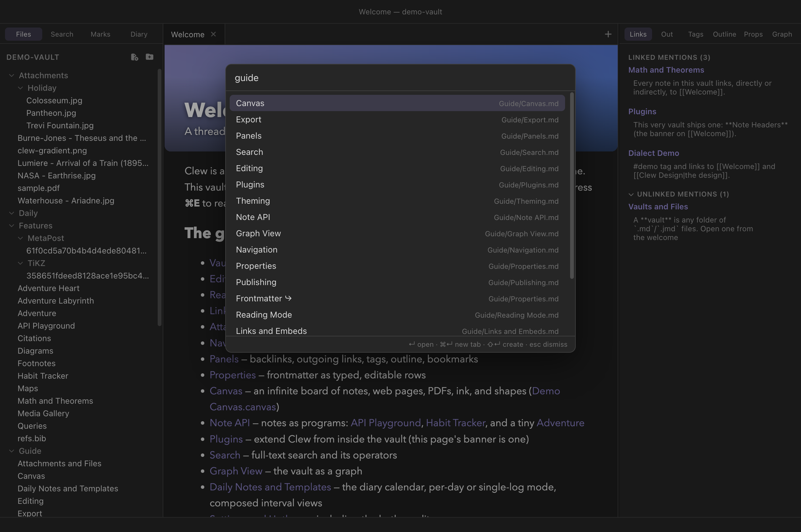Open the Diary tab

139,34
